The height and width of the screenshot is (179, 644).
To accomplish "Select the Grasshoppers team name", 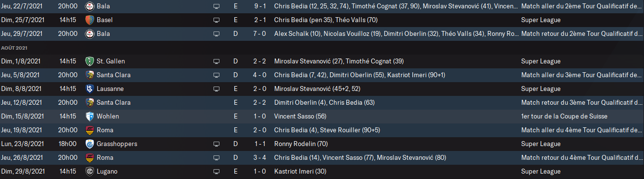I will pos(117,144).
